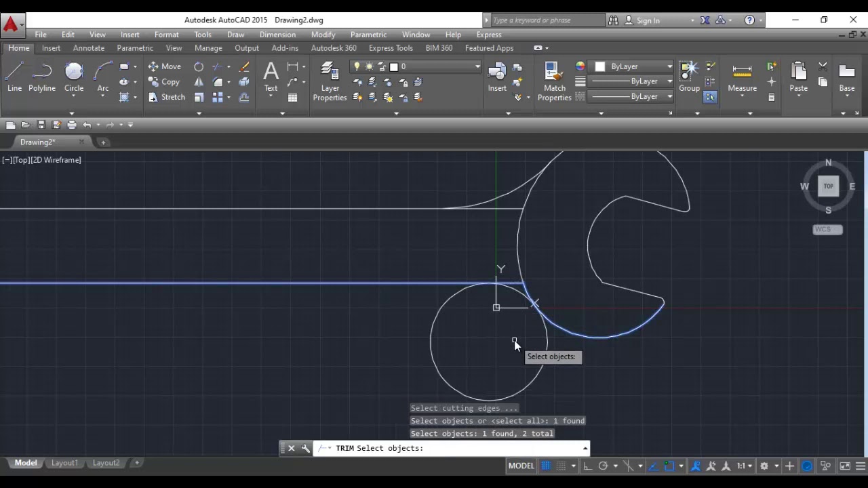Screen dimensions: 868x488
Task: Click the TOP face of ViewCube
Action: (x=828, y=186)
